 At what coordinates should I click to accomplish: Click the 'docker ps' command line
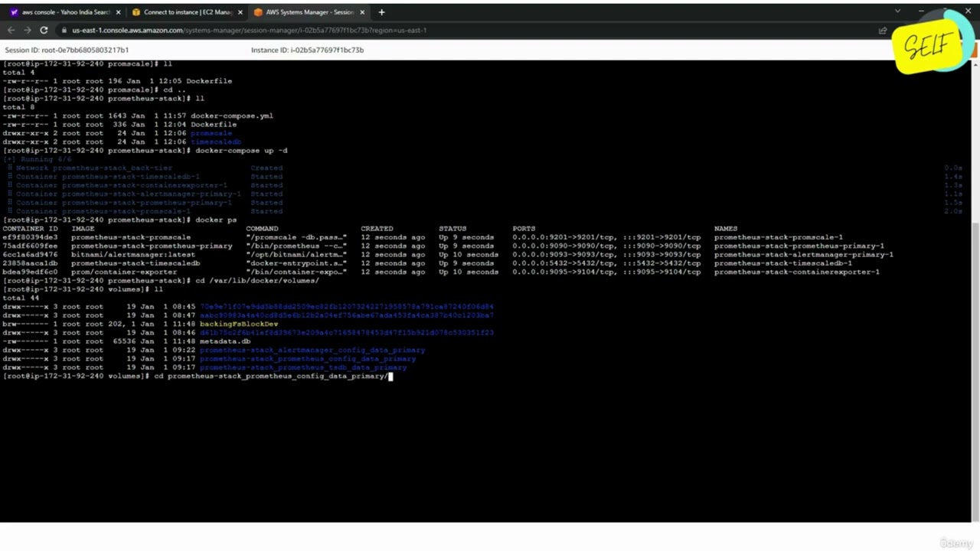(216, 220)
